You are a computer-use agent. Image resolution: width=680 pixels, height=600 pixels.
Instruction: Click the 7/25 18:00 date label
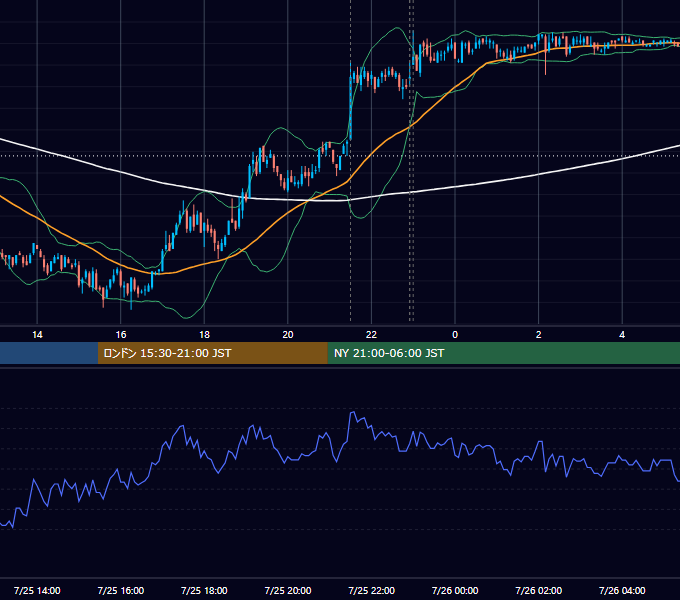click(x=204, y=590)
